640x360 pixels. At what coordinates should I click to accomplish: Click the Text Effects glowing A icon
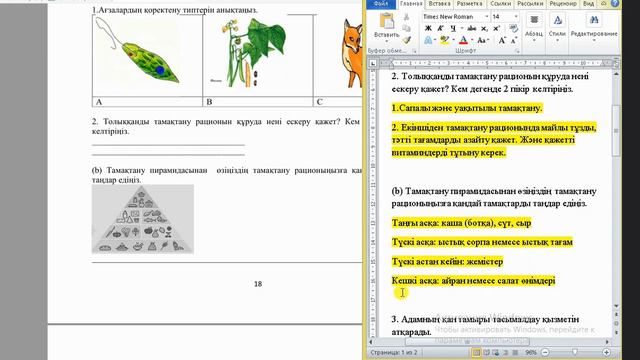coord(428,40)
